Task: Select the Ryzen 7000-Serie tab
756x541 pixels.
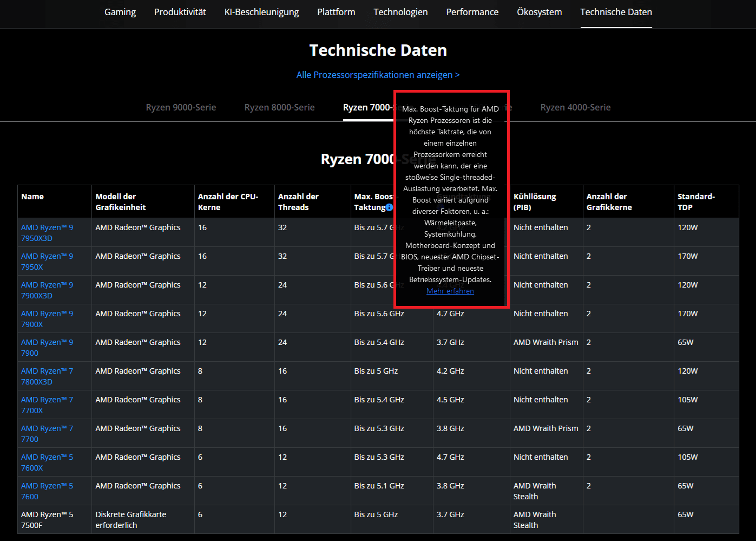Action: click(x=368, y=107)
